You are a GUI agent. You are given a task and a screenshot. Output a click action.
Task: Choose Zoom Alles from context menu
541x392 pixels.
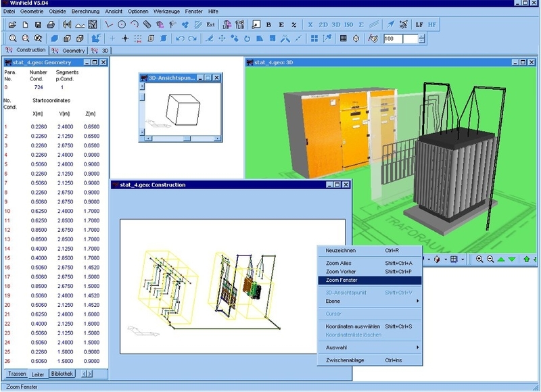coord(339,263)
